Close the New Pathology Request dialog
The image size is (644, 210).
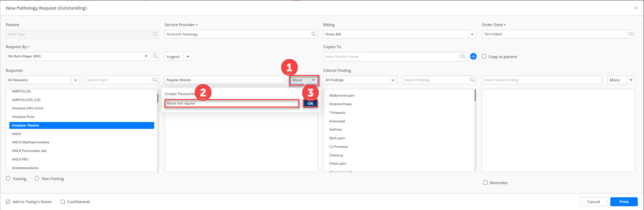[636, 8]
